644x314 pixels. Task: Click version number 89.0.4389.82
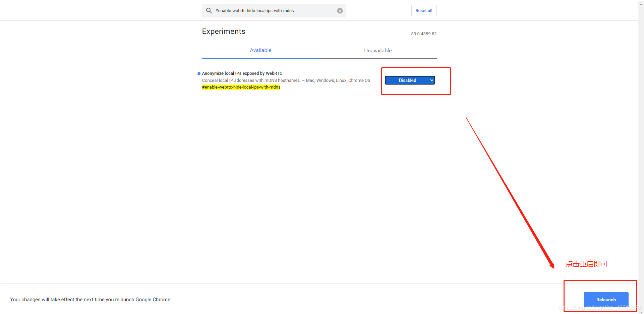424,34
